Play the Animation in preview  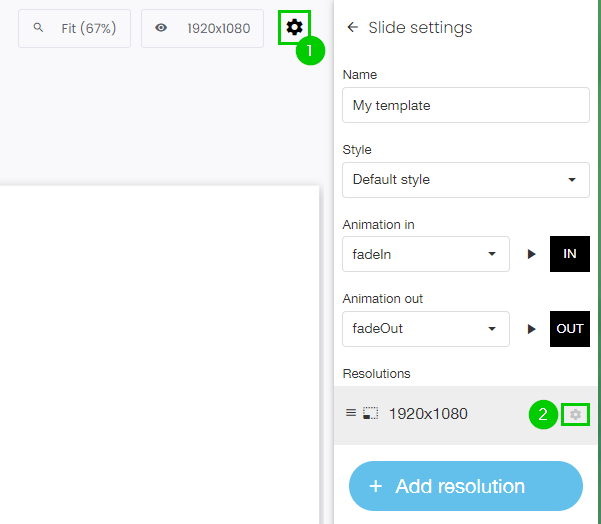tap(532, 254)
